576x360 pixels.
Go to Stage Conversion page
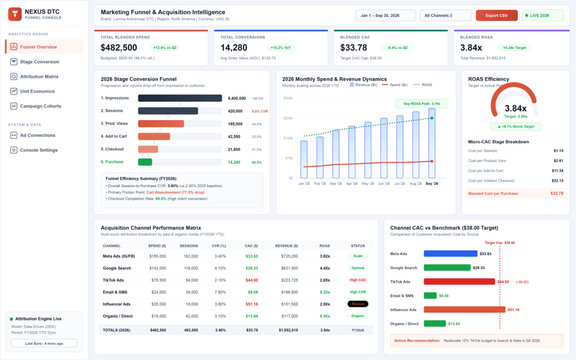click(x=44, y=62)
